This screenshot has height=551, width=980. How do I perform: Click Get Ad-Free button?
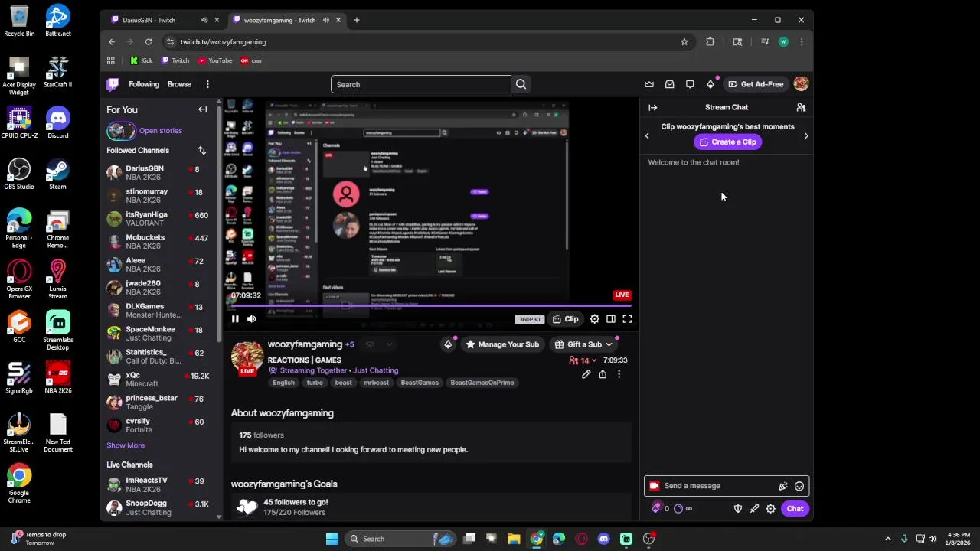(756, 84)
